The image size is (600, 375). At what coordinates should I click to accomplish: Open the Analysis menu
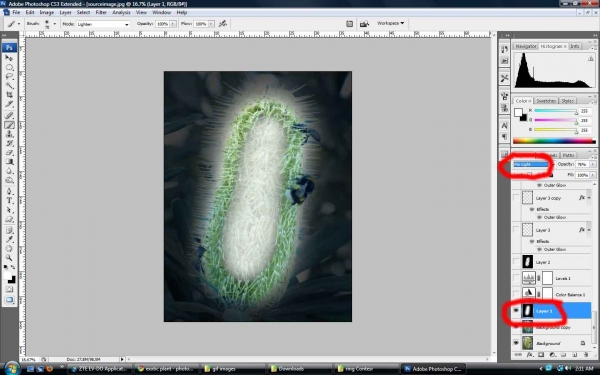(121, 13)
